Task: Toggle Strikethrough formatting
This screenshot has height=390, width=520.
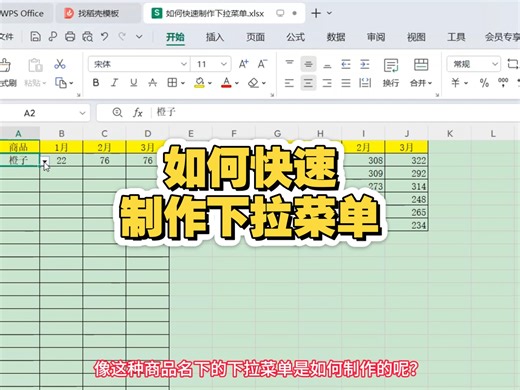Action: [x=153, y=82]
